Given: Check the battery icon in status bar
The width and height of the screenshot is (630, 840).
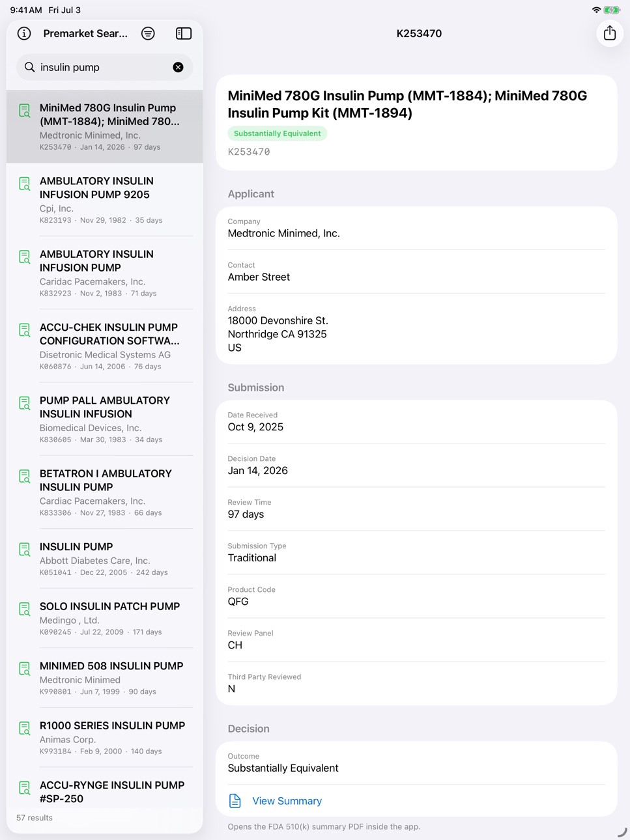Looking at the screenshot, I should [611, 10].
